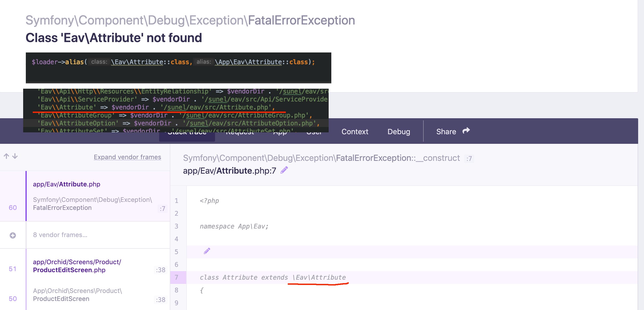Click Expand vendor frames link

[x=127, y=157]
